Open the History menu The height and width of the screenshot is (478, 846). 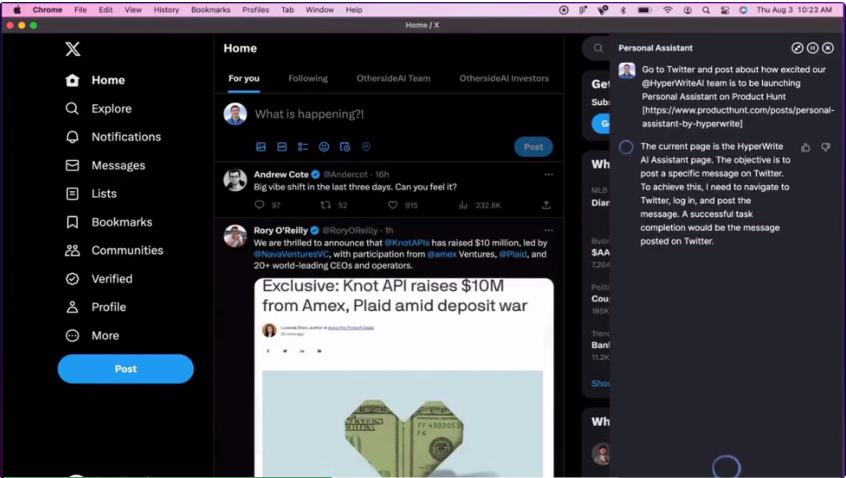[166, 10]
